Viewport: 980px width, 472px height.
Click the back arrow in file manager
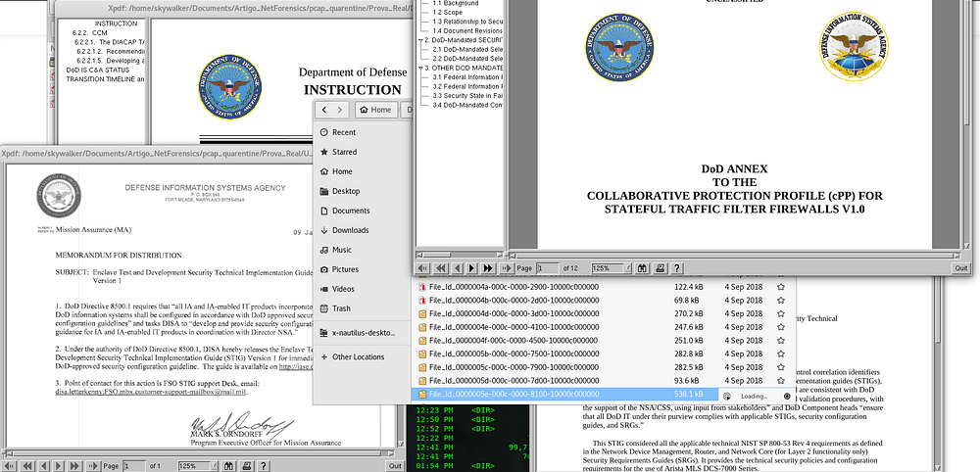pos(323,110)
